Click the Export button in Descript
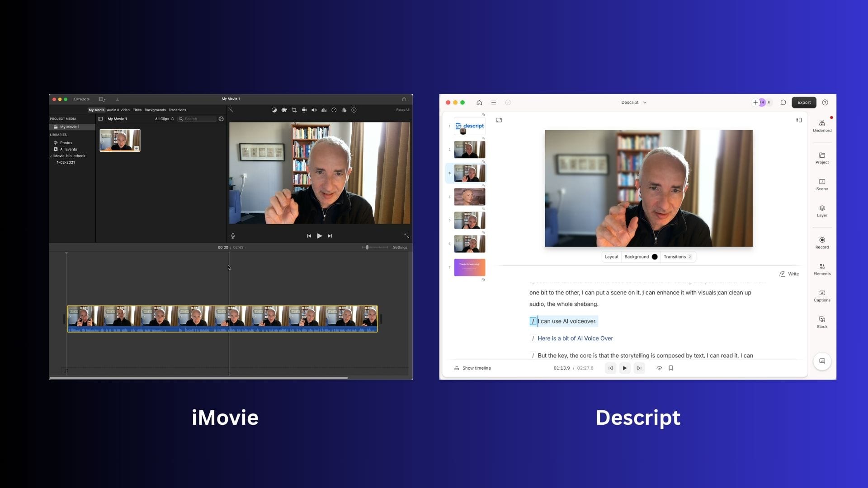The width and height of the screenshot is (868, 488). point(804,103)
